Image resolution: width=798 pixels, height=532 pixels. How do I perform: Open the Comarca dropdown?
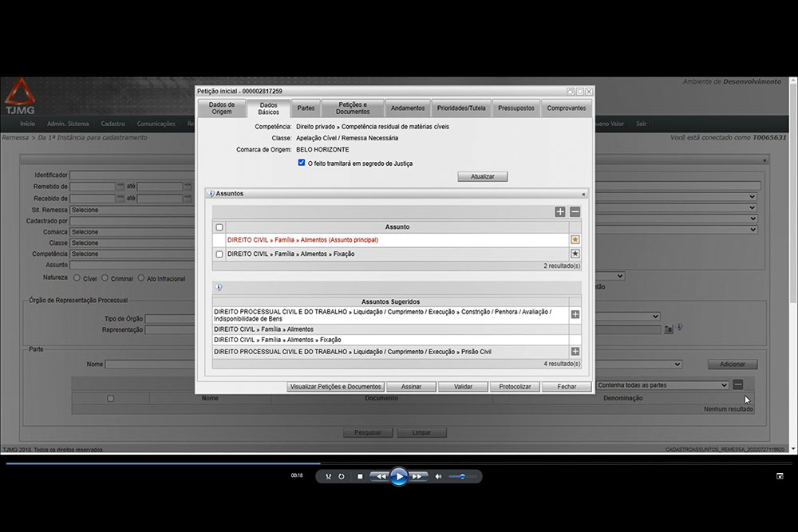pyautogui.click(x=132, y=232)
